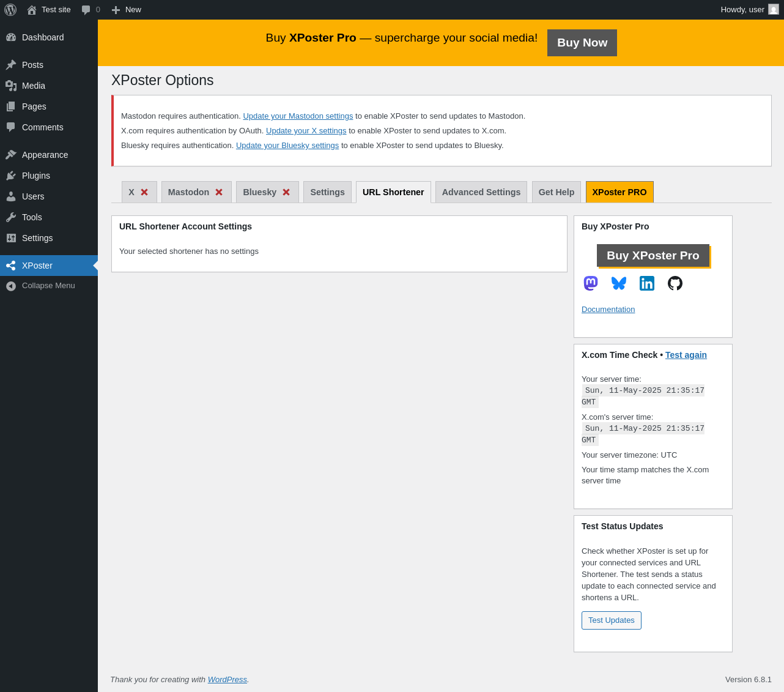Click the Howdy, user account text

point(742,10)
